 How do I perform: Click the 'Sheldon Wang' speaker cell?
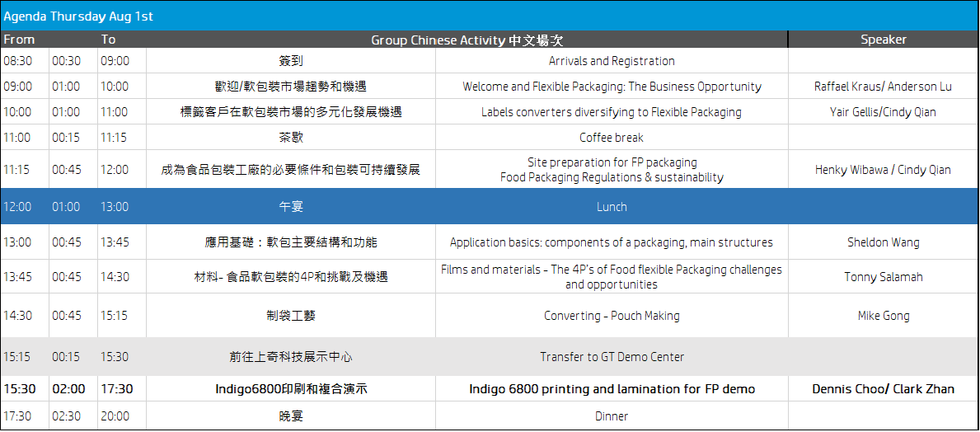click(x=884, y=242)
